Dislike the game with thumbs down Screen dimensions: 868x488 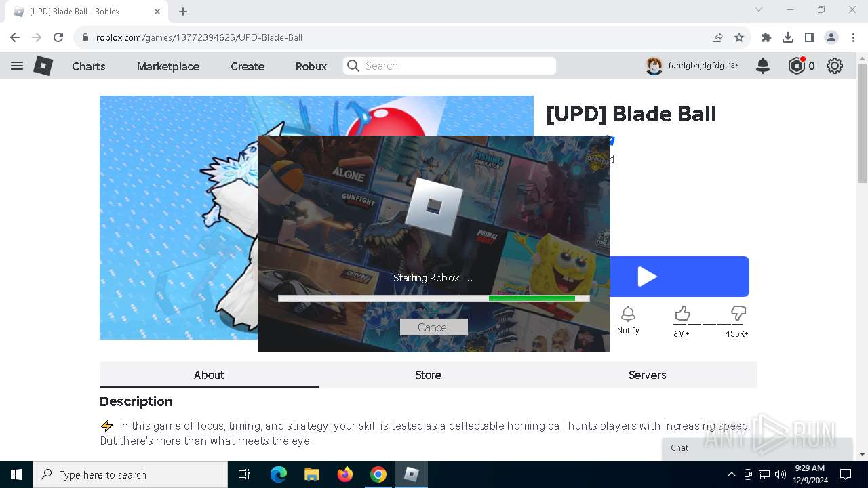tap(738, 313)
